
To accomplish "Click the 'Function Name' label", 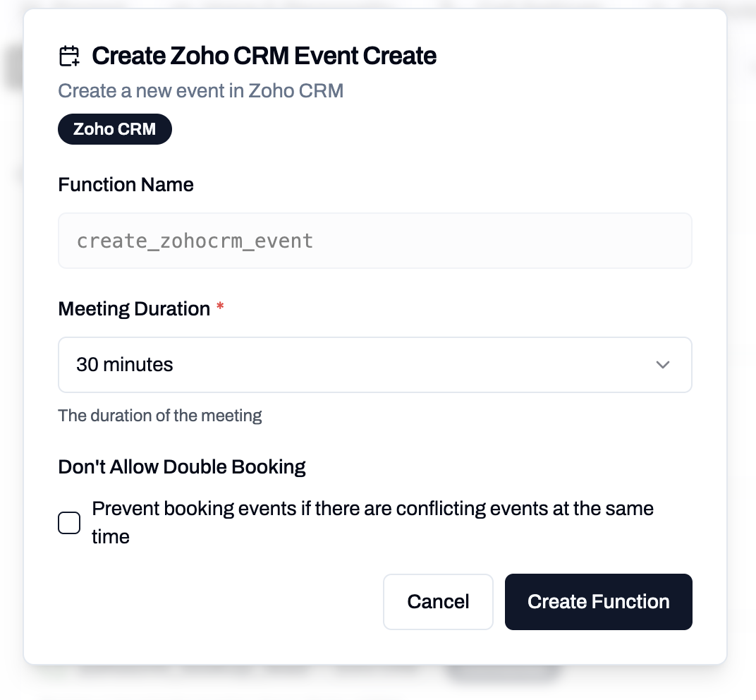I will [126, 184].
